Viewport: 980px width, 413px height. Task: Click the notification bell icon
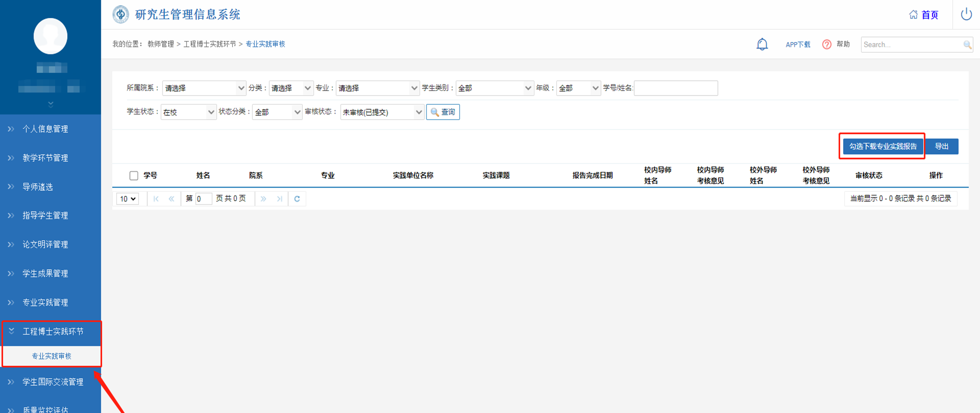click(762, 44)
